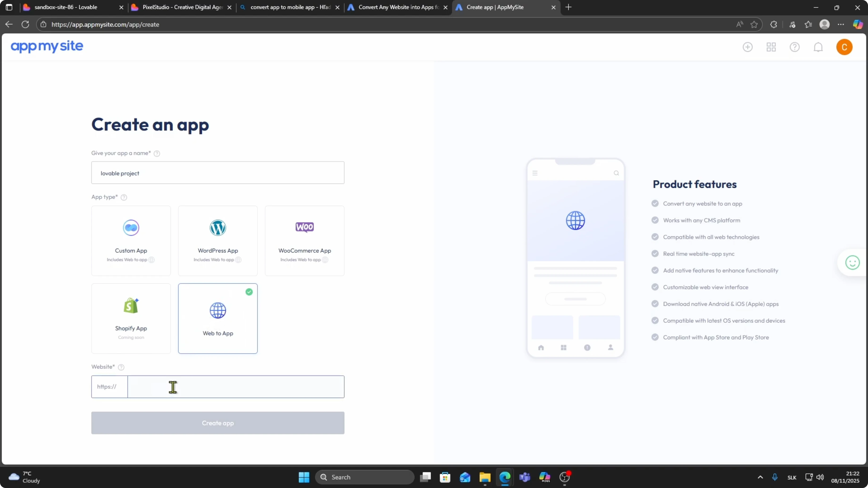Open the orange C profile avatar
Viewport: 868px width, 488px height.
pyautogui.click(x=844, y=47)
